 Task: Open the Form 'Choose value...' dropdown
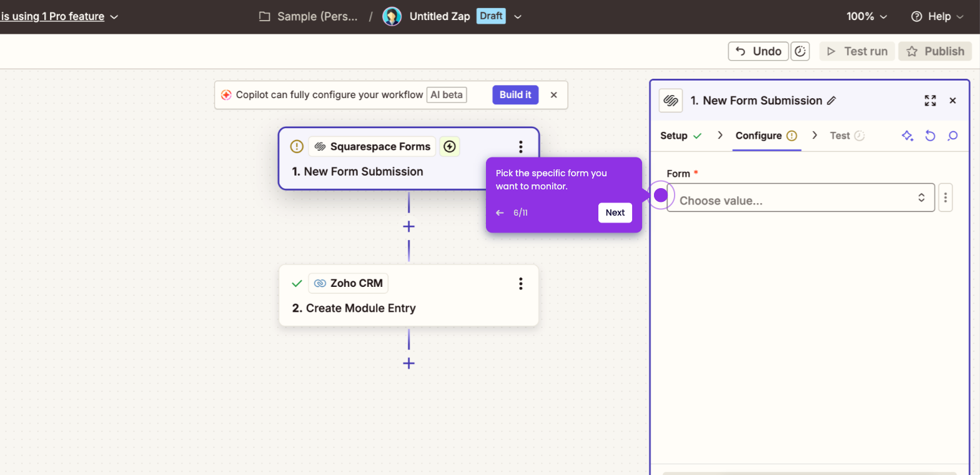(801, 197)
